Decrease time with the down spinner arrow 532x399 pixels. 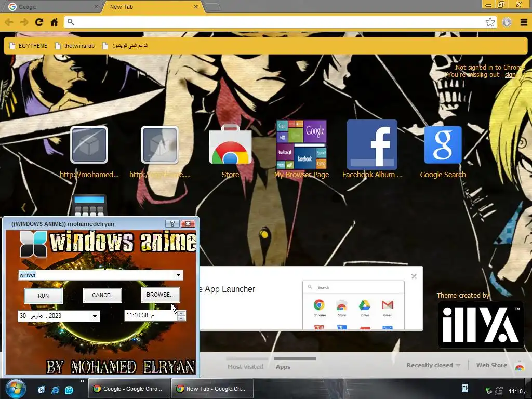pos(181,318)
